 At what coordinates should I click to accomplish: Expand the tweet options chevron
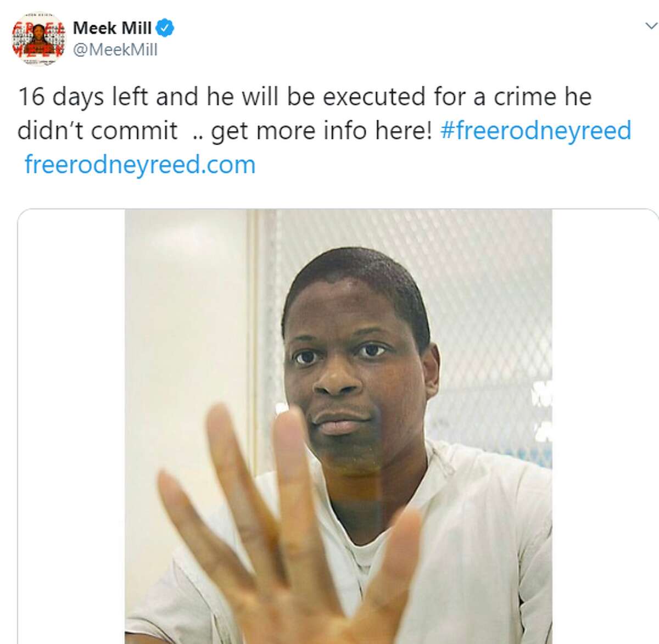coord(651,25)
